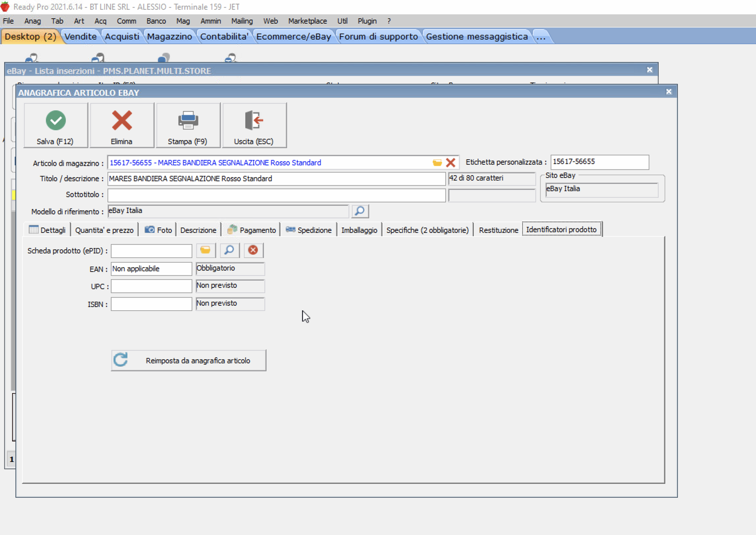Click Reimposta da anagrafica articolo button
Image resolution: width=756 pixels, height=535 pixels.
click(189, 361)
